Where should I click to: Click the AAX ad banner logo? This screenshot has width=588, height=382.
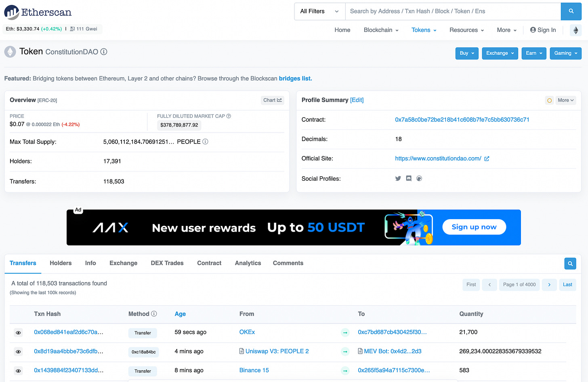point(110,228)
